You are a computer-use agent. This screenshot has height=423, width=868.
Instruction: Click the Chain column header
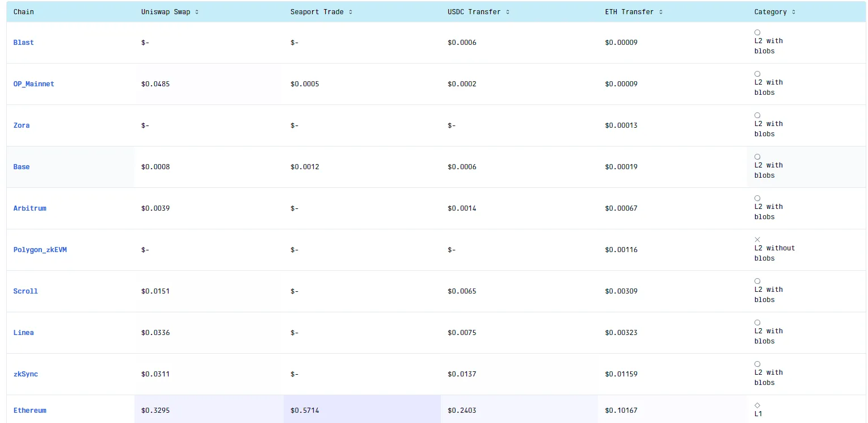coord(23,12)
